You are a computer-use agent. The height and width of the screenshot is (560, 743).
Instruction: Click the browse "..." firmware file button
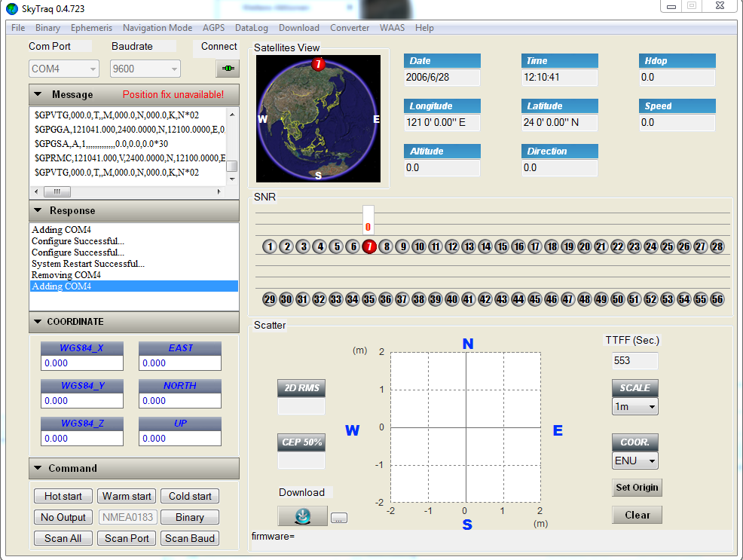339,518
